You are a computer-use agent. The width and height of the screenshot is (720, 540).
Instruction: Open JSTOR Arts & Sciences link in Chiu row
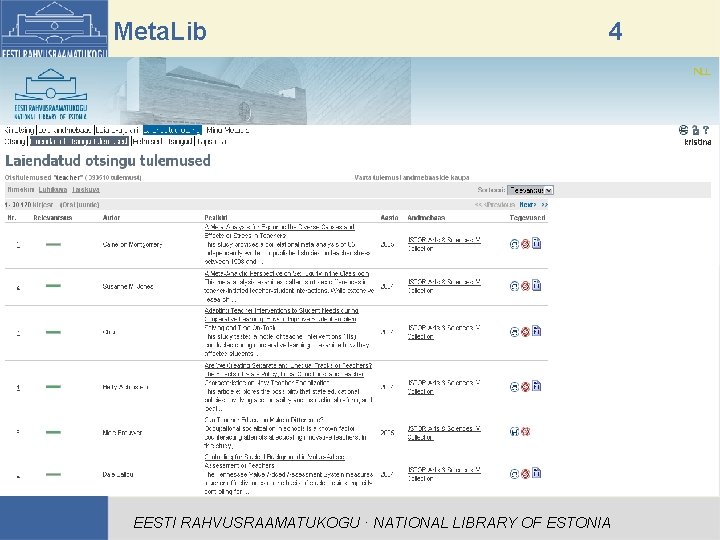(x=444, y=332)
